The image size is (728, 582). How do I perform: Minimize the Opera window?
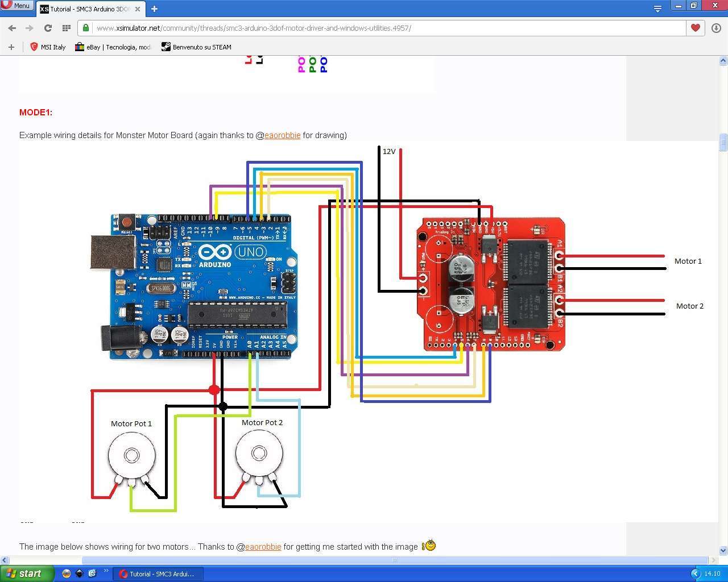pyautogui.click(x=678, y=5)
